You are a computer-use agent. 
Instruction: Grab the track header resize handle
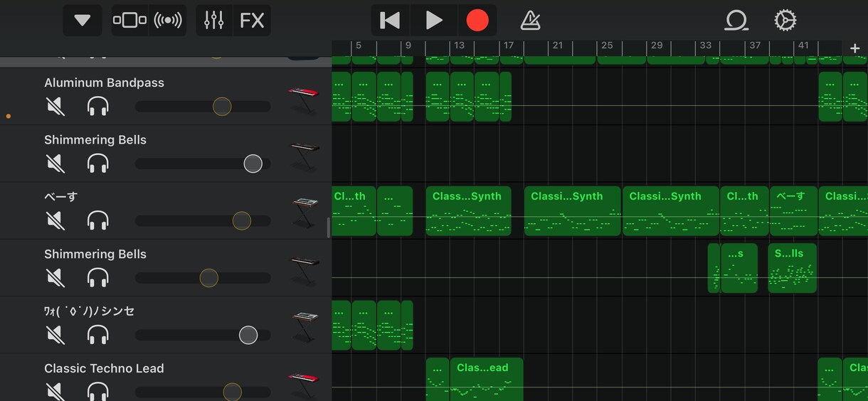click(x=328, y=228)
